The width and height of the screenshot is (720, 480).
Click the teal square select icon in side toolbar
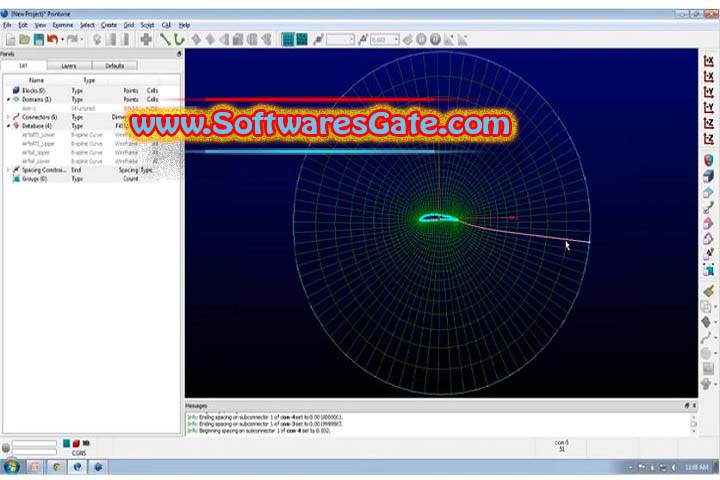(x=709, y=270)
